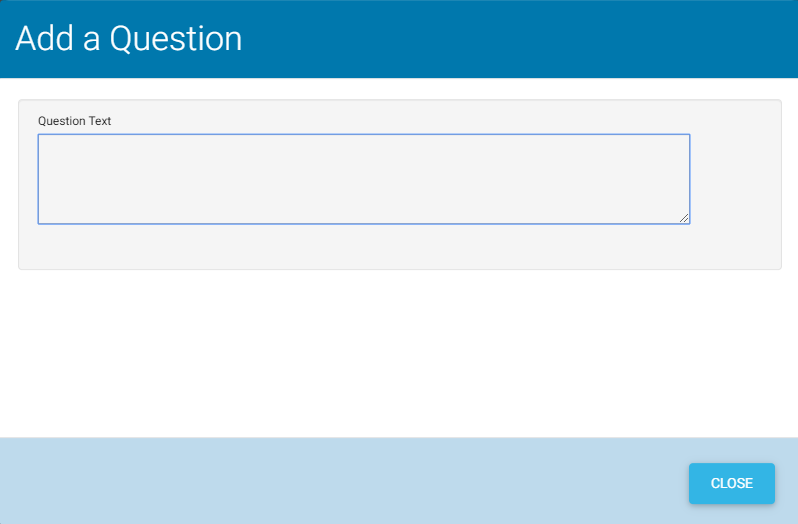Click the word "Question" in the field label
798x524 pixels.
pyautogui.click(x=61, y=121)
